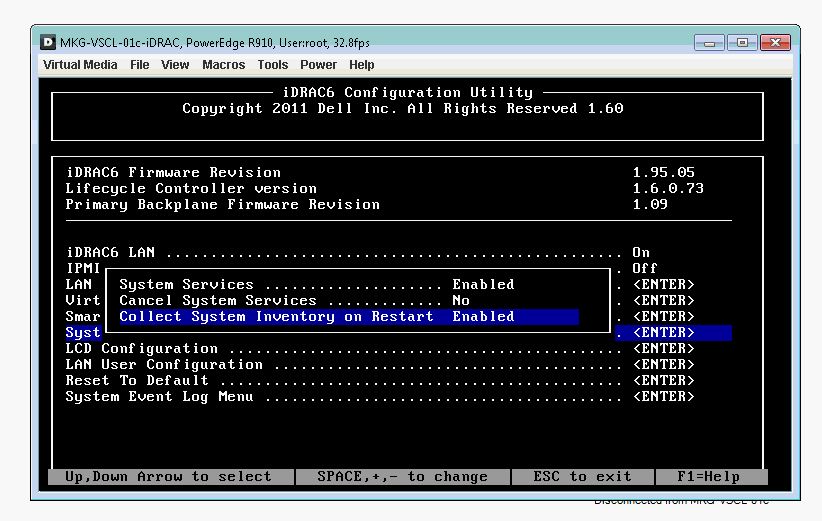Click the Copyright 2011 Dell Inc. line
Image resolution: width=822 pixels, height=521 pixels.
click(403, 108)
